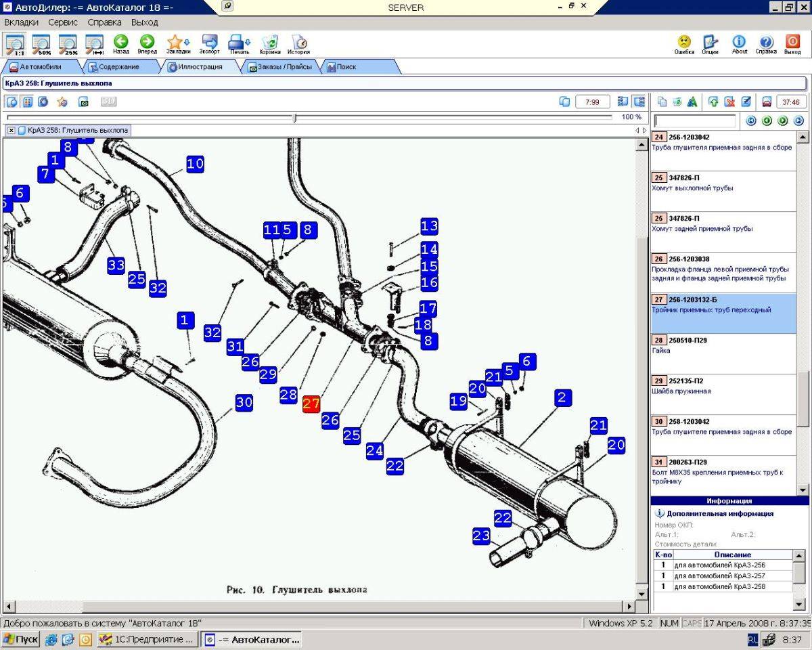Click the edit note icon above parts list
The image size is (812, 650).
(746, 102)
